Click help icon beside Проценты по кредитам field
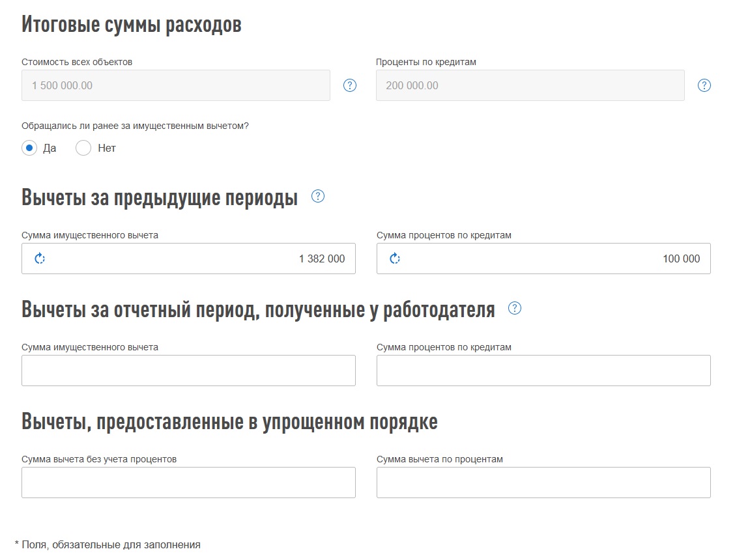 [x=704, y=85]
